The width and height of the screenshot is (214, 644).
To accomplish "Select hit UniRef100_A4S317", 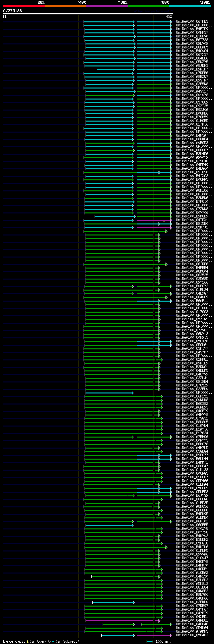I will [192, 92].
